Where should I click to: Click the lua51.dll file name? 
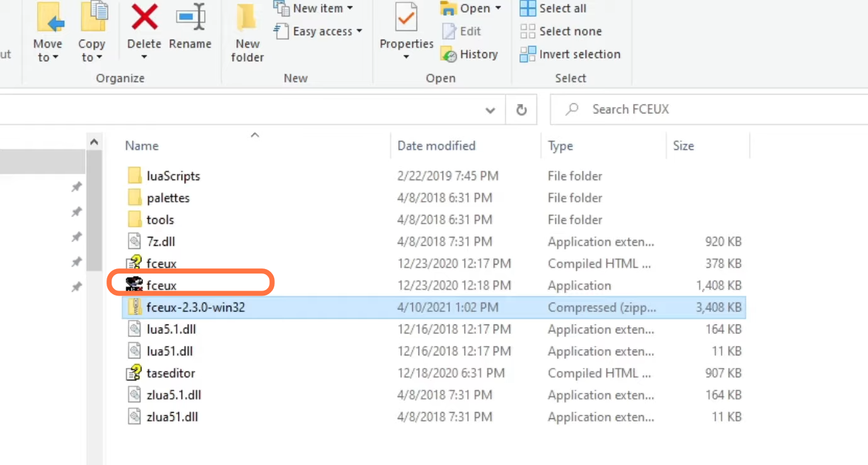pos(170,351)
